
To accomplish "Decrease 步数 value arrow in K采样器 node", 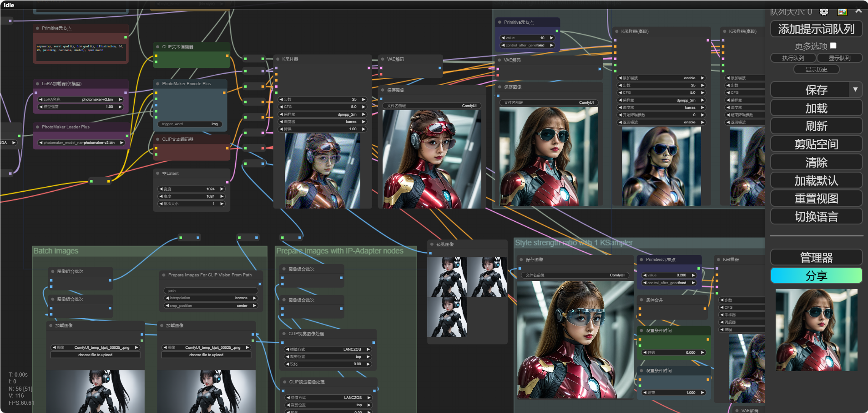I will click(281, 99).
